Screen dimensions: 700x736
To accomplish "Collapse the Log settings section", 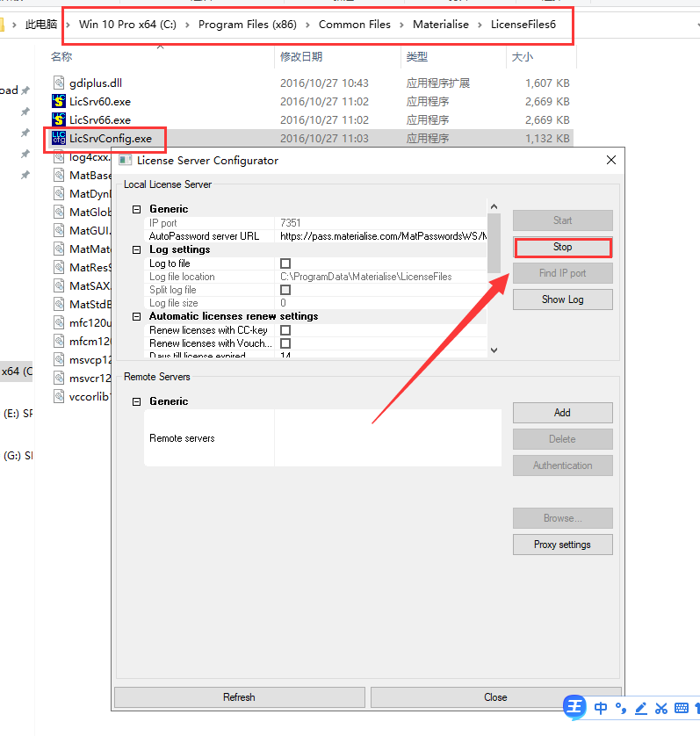I will coord(137,249).
